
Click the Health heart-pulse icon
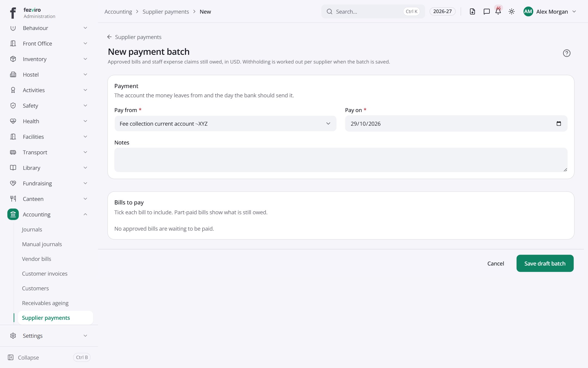point(13,121)
